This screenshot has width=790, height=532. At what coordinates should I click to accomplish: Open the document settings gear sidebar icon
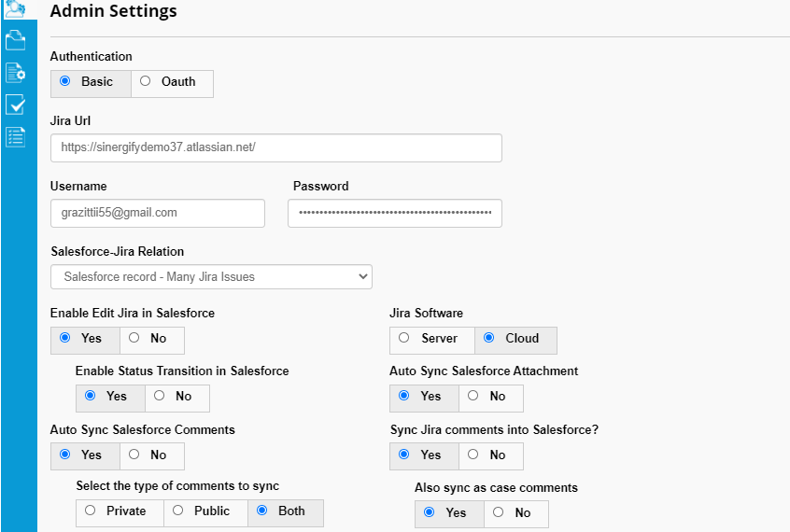pyautogui.click(x=15, y=73)
